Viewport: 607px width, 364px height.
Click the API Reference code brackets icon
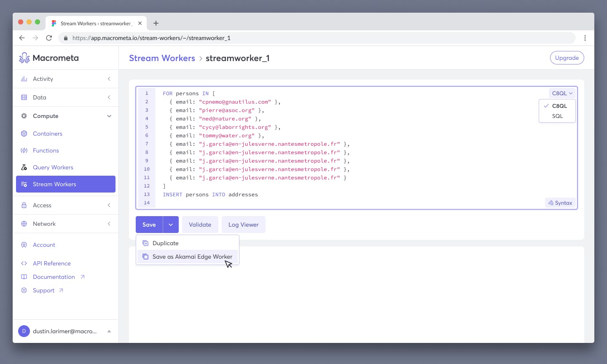pyautogui.click(x=24, y=263)
